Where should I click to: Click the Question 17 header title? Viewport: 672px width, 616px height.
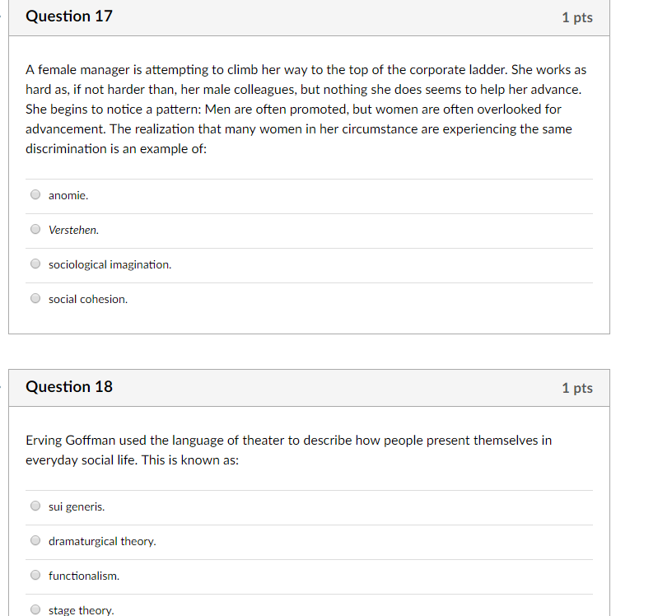tap(69, 16)
